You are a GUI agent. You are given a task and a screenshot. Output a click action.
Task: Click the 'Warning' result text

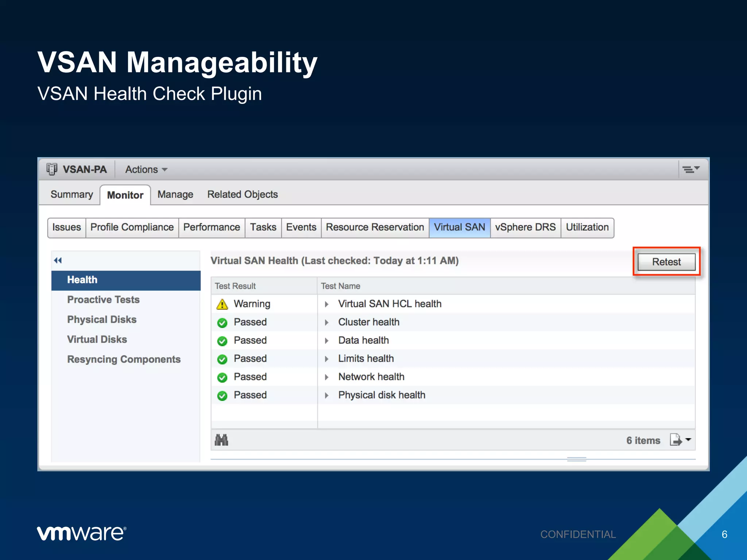tap(252, 304)
